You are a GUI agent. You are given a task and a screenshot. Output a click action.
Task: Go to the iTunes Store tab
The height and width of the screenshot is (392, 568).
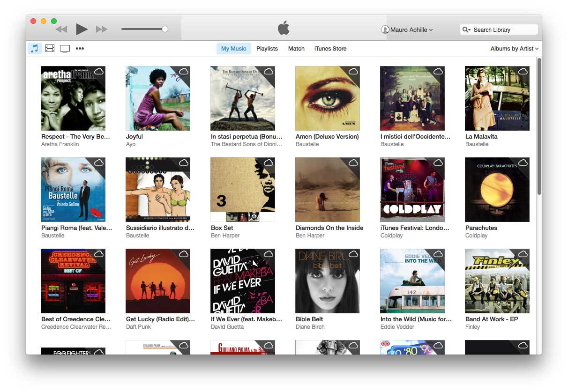pyautogui.click(x=330, y=48)
